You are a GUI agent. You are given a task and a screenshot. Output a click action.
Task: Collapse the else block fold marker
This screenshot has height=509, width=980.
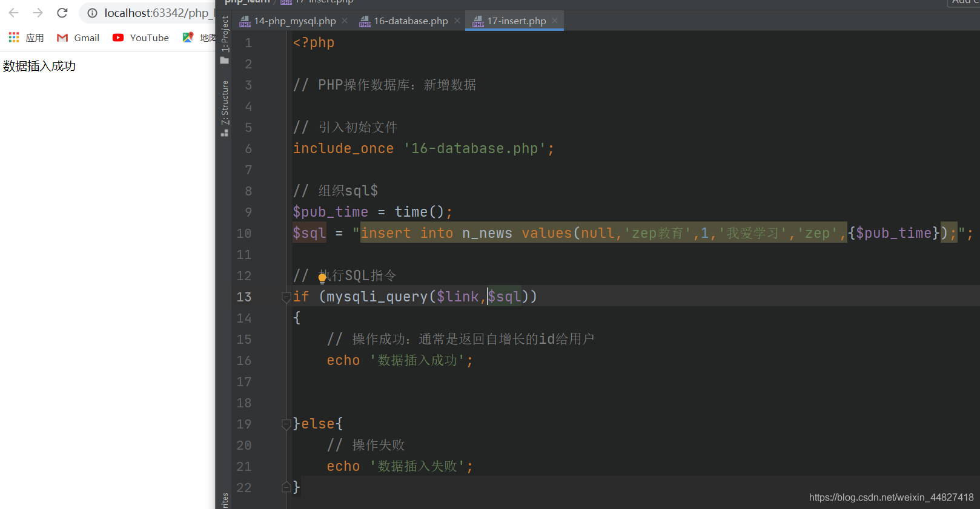pyautogui.click(x=286, y=424)
